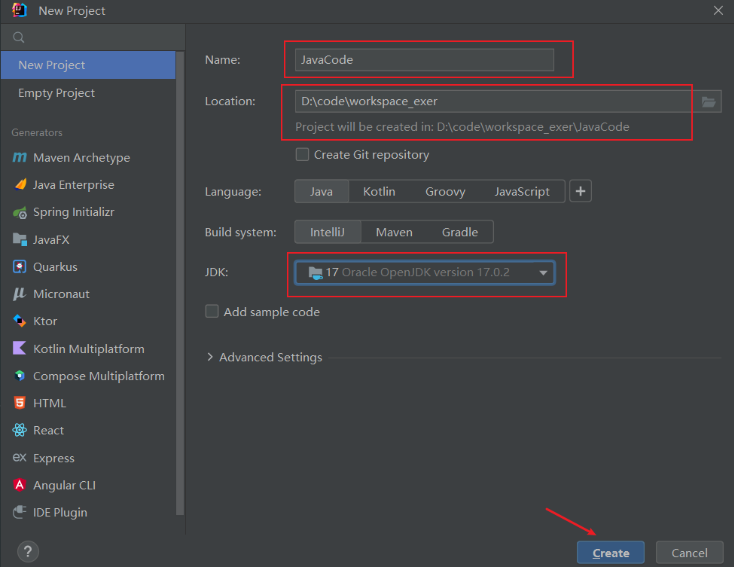
Task: Click the Kotlin Multiplatform icon
Action: 20,348
